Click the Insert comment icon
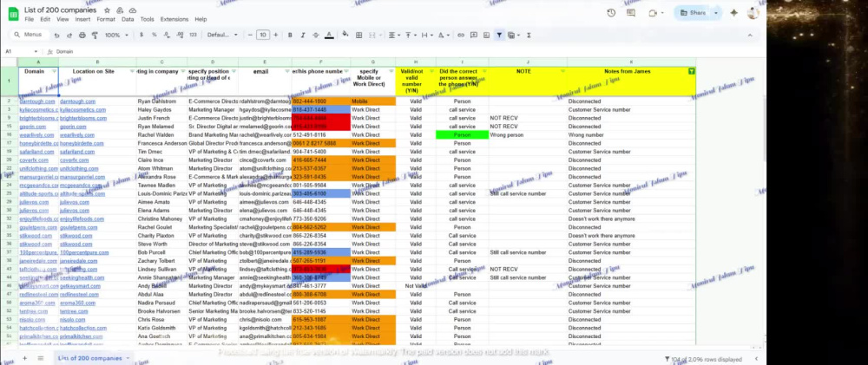The width and height of the screenshot is (868, 365). [x=474, y=35]
